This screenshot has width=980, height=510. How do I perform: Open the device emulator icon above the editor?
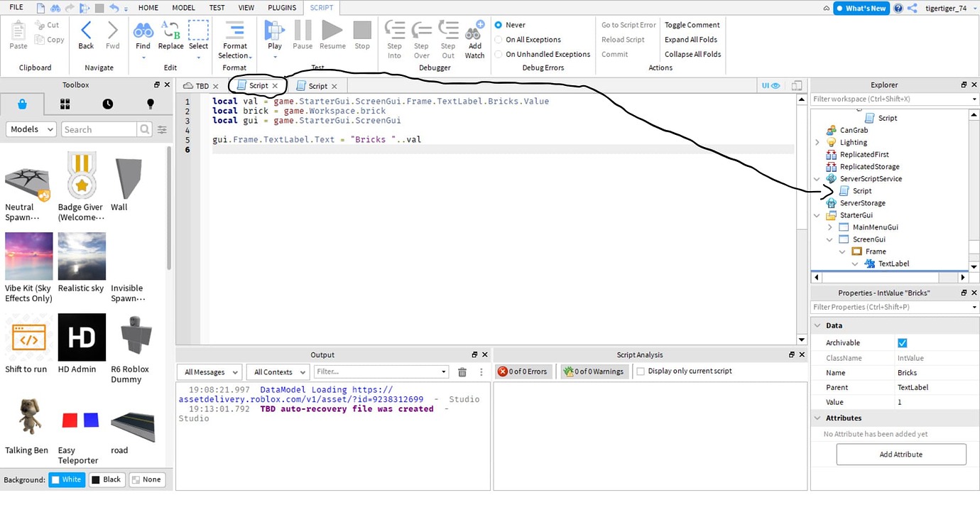pos(797,85)
